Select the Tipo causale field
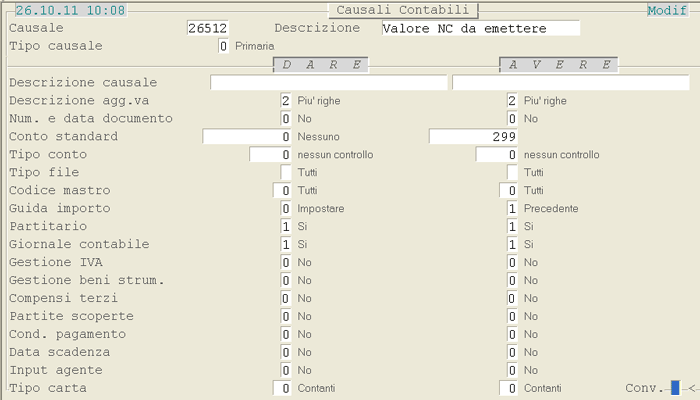The height and width of the screenshot is (400, 700). pos(223,46)
